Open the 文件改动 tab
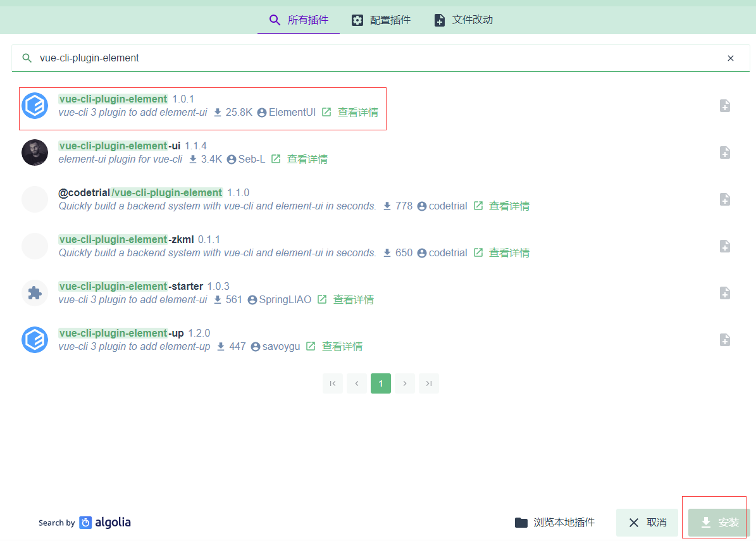The width and height of the screenshot is (756, 541). [x=463, y=20]
